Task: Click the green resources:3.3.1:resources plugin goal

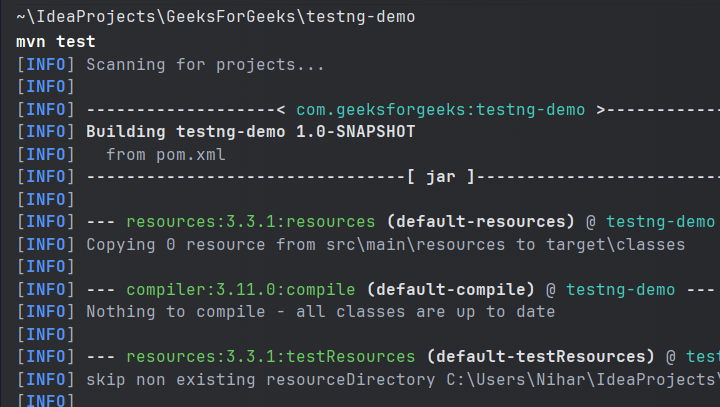Action: click(x=250, y=221)
